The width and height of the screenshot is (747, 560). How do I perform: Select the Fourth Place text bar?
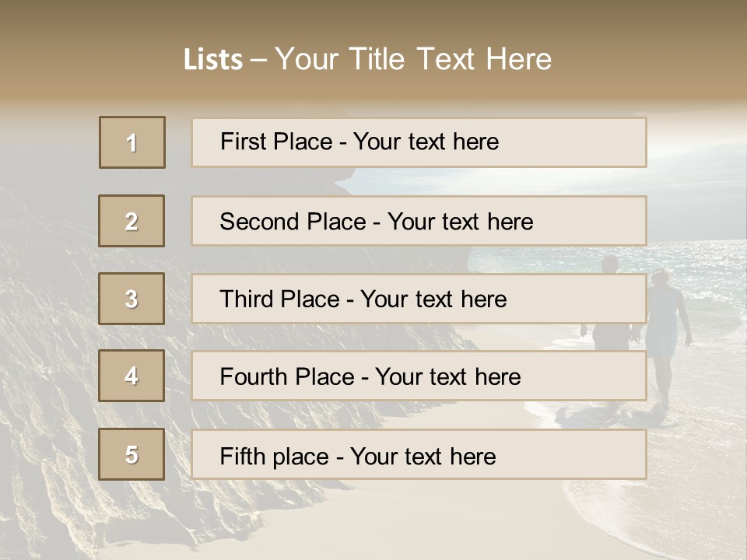pos(419,376)
